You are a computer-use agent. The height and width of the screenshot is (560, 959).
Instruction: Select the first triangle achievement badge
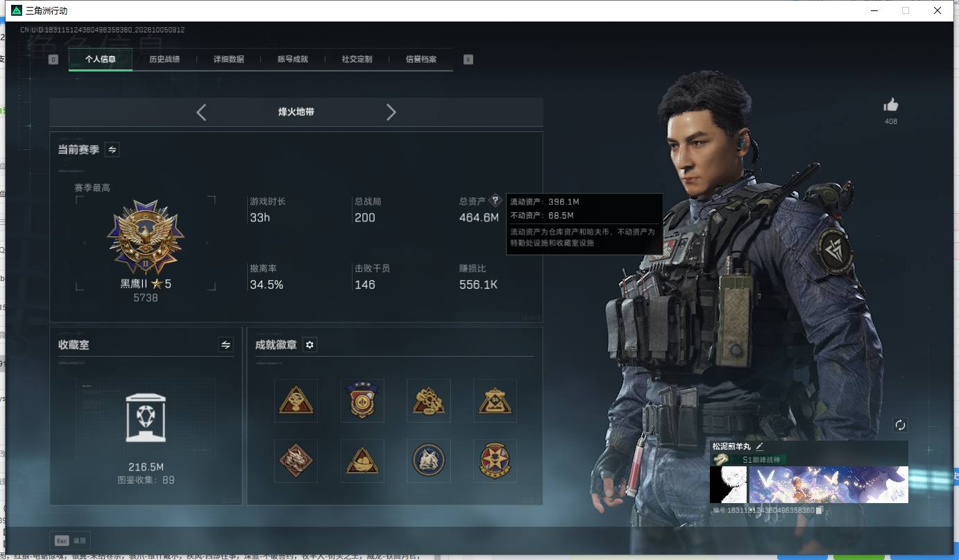[296, 400]
